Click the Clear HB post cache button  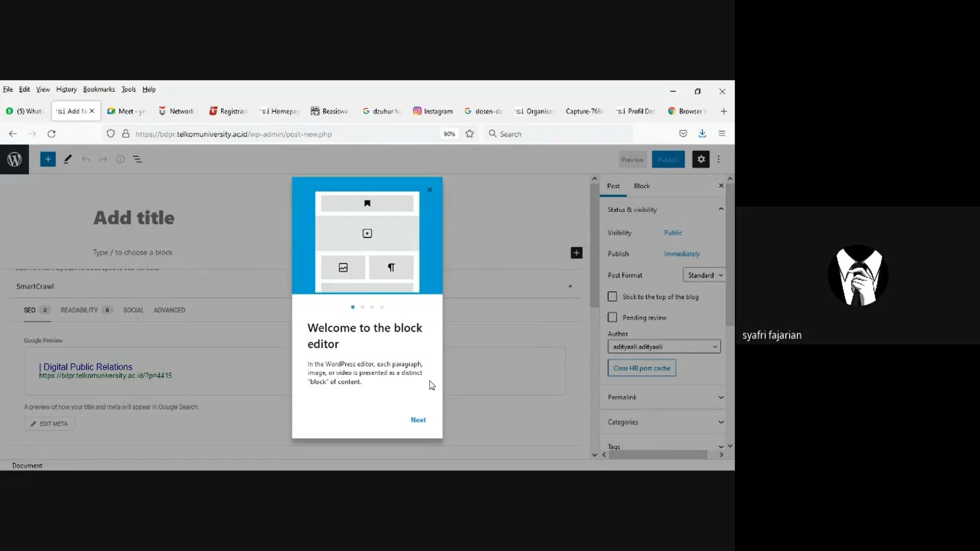pos(642,368)
